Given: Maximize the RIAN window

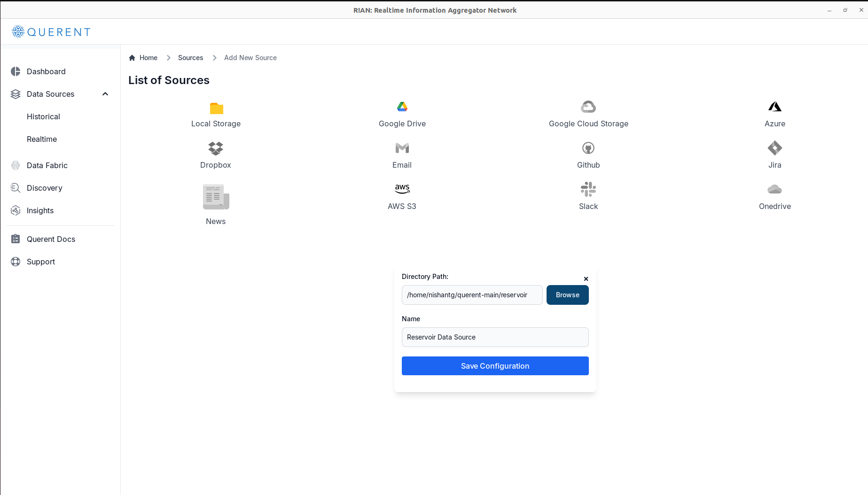Looking at the screenshot, I should click(845, 10).
